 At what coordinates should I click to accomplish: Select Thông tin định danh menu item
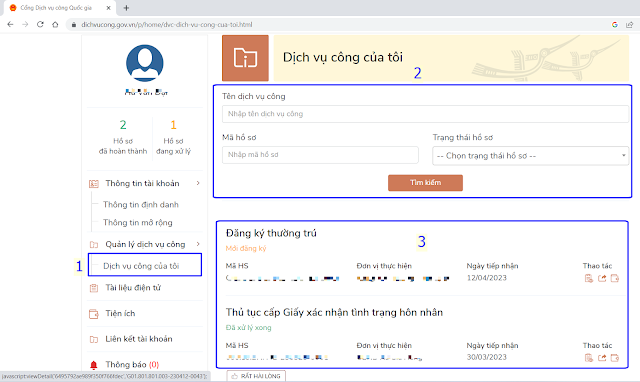[141, 204]
